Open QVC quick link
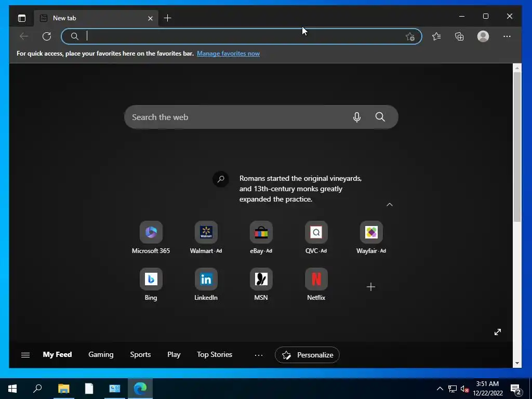Screen dimensions: 532x399 (x=316, y=237)
